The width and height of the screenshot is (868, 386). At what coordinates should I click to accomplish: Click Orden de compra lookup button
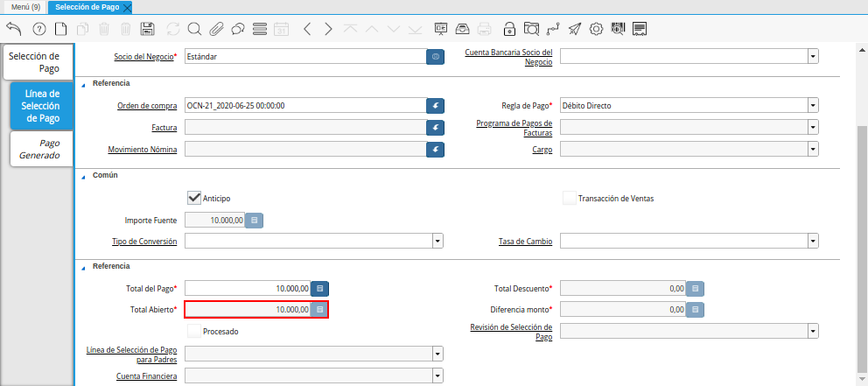pos(435,105)
